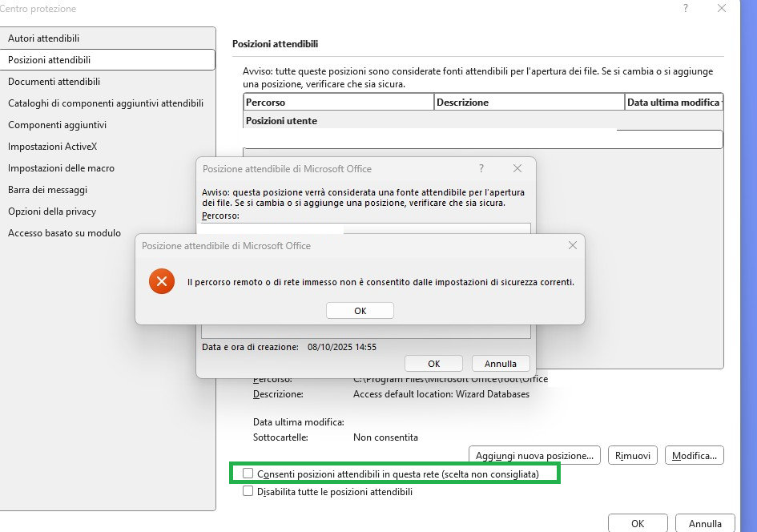Click into the Percorso path field

[366, 228]
